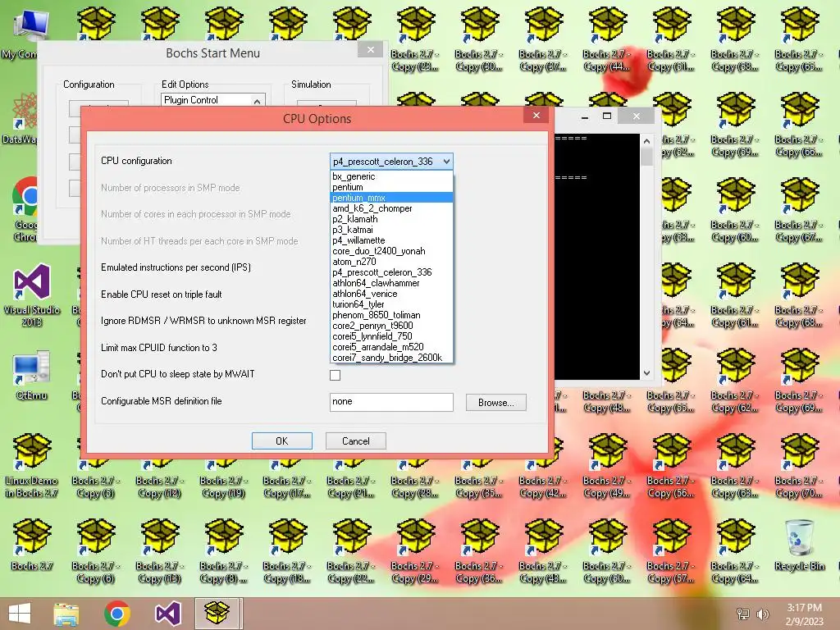840x630 pixels.
Task: Choose corei5_arrandale_m520 CPU model
Action: pyautogui.click(x=391, y=347)
